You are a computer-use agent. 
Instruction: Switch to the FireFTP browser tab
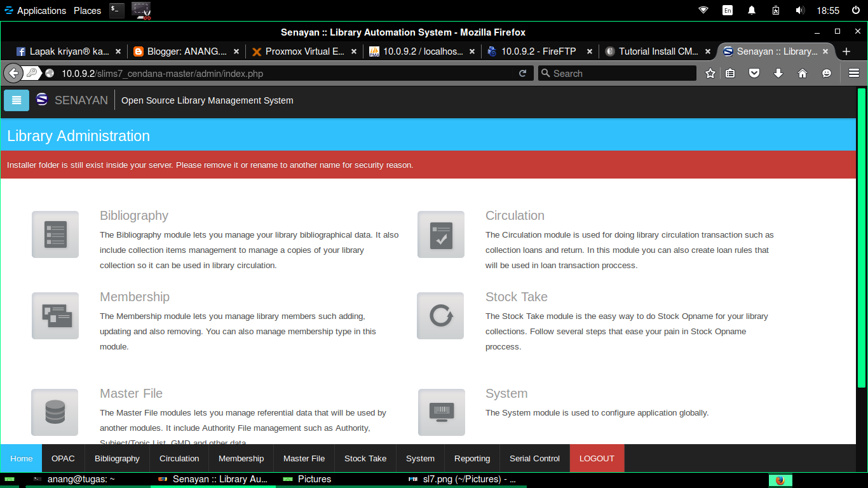coord(537,51)
